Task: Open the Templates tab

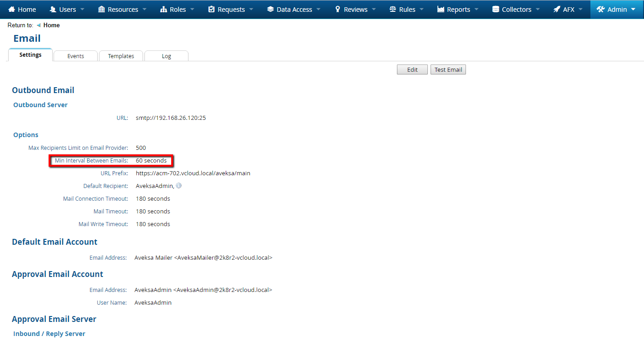Action: pyautogui.click(x=121, y=55)
